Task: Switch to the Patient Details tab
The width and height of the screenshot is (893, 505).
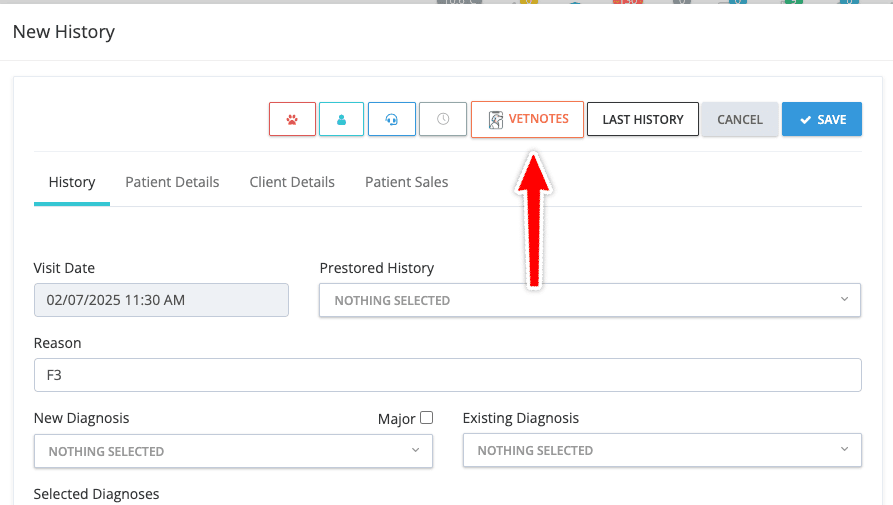Action: tap(172, 182)
